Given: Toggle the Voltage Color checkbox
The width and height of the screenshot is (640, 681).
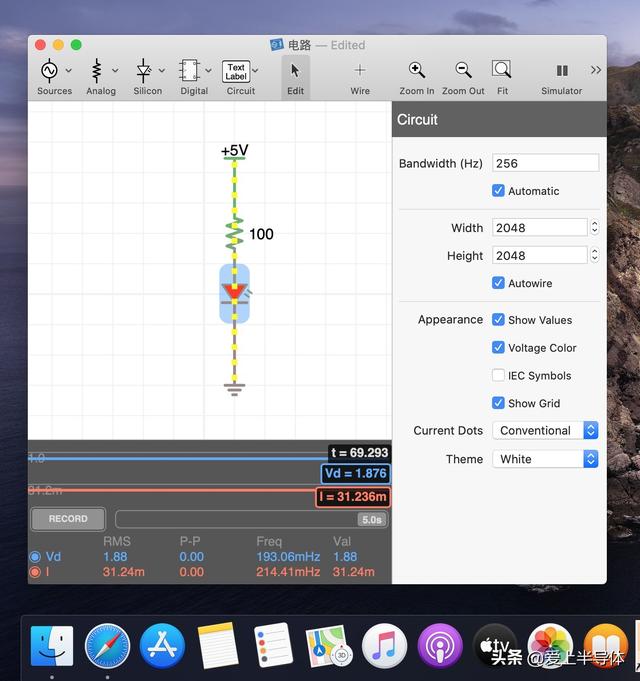Looking at the screenshot, I should point(498,347).
